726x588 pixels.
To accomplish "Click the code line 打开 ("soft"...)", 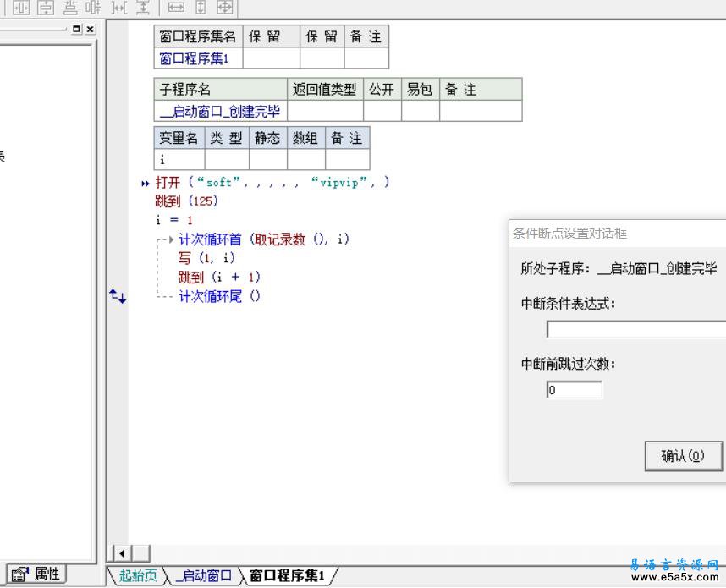I will 272,183.
